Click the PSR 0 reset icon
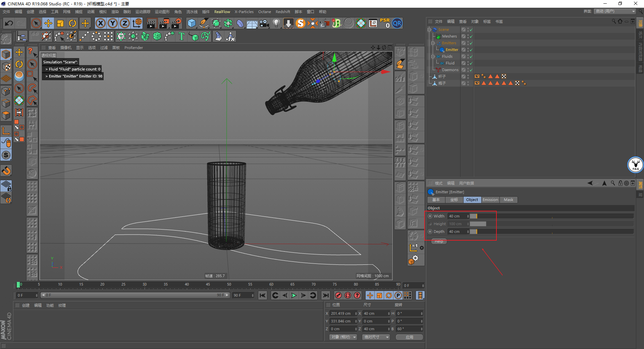 click(385, 23)
